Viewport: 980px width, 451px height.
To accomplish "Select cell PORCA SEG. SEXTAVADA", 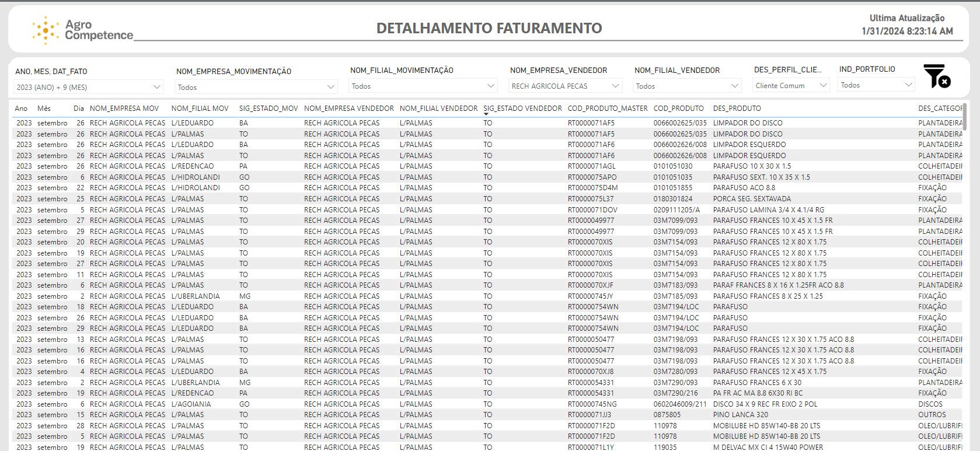I will [752, 199].
